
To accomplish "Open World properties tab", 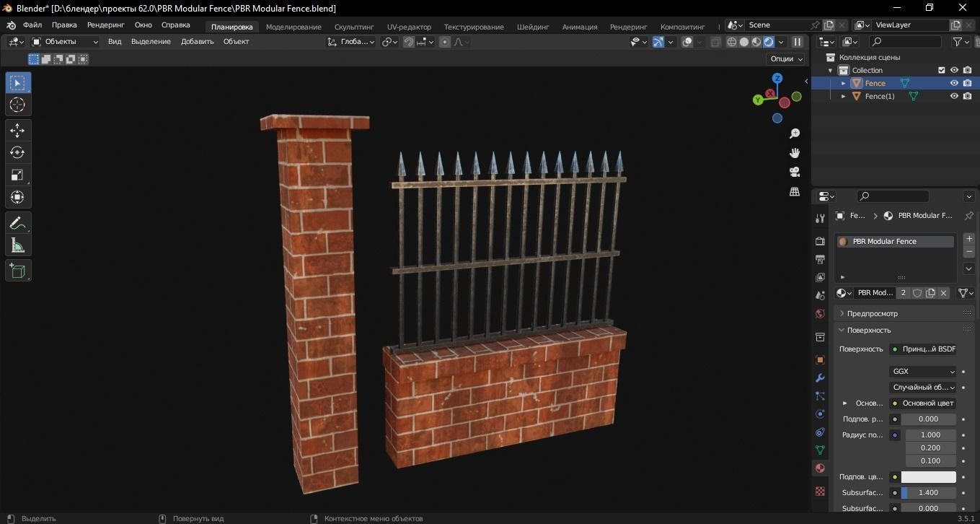I will pos(820,314).
